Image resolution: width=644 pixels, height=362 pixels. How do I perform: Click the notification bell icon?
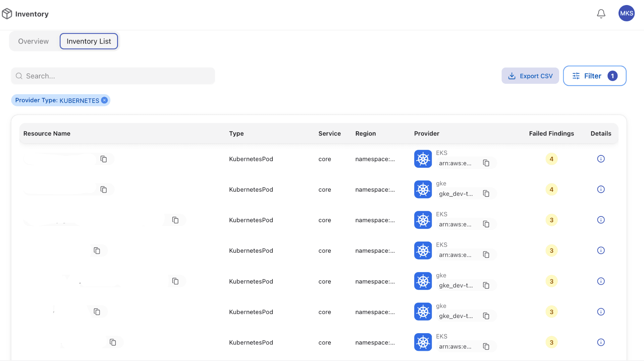(601, 13)
